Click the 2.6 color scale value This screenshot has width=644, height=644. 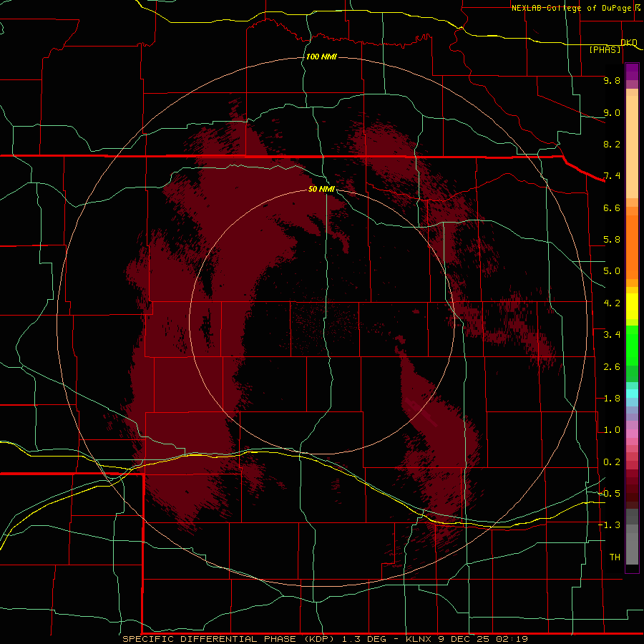tap(612, 367)
